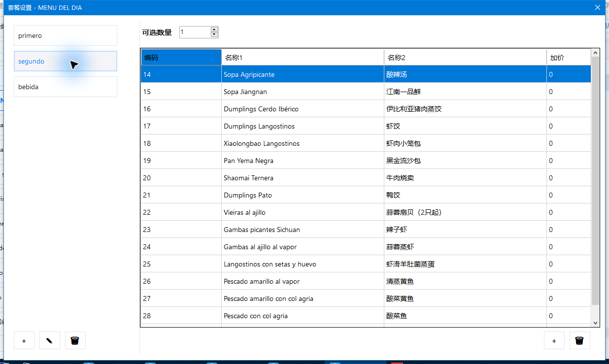Select Gambas picantes Sichuan
609x364 pixels.
(366, 230)
